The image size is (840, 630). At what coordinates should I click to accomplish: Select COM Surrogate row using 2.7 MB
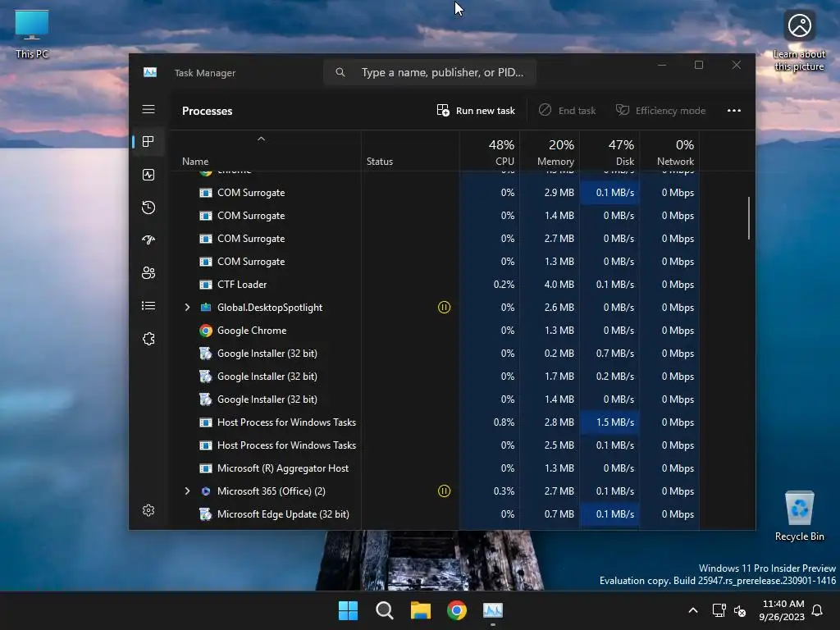[435, 239]
